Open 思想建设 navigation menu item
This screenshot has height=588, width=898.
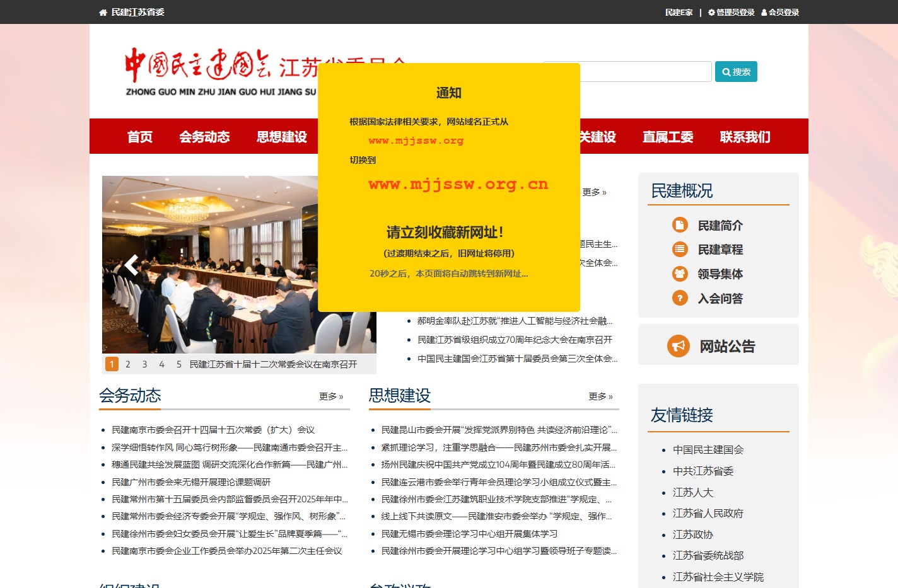[282, 137]
